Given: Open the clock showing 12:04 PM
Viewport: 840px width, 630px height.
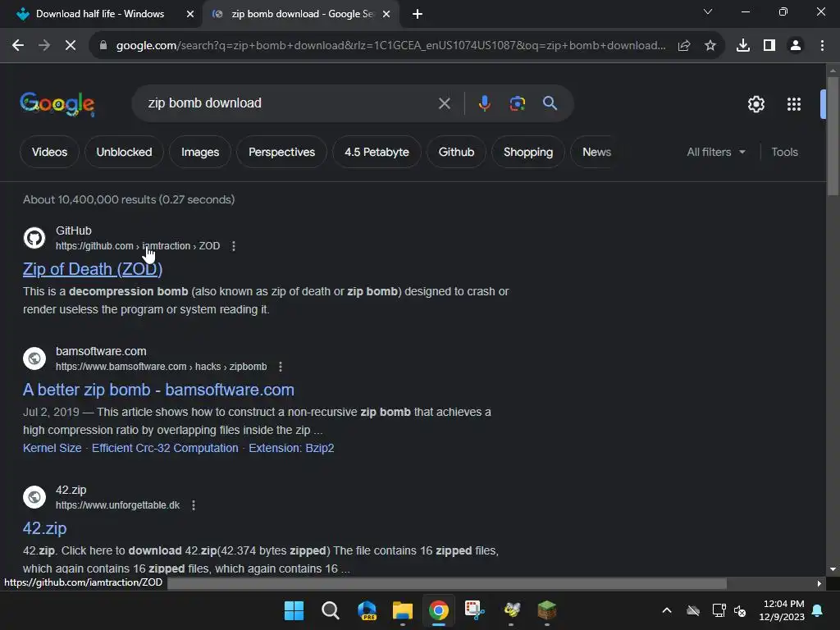Looking at the screenshot, I should click(782, 610).
